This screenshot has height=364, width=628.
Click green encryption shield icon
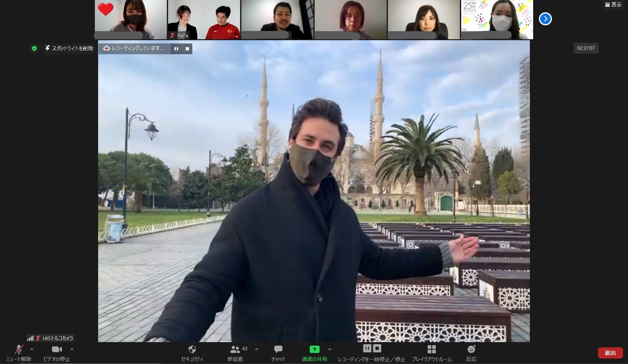point(34,48)
